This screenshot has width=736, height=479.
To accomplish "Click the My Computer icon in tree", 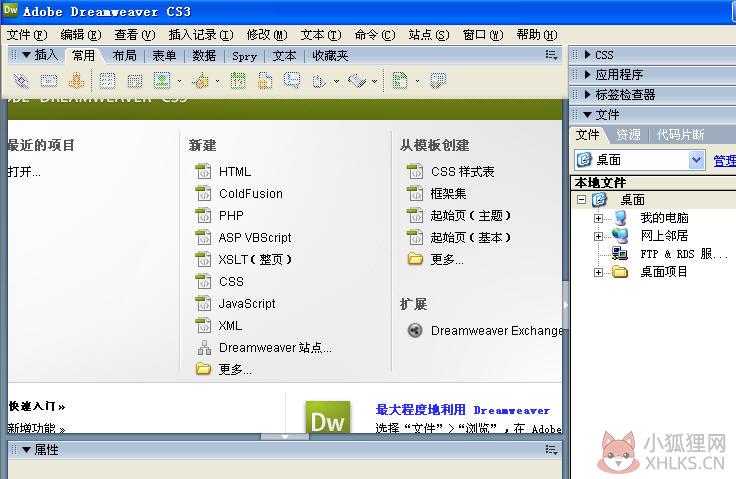I will pos(621,217).
